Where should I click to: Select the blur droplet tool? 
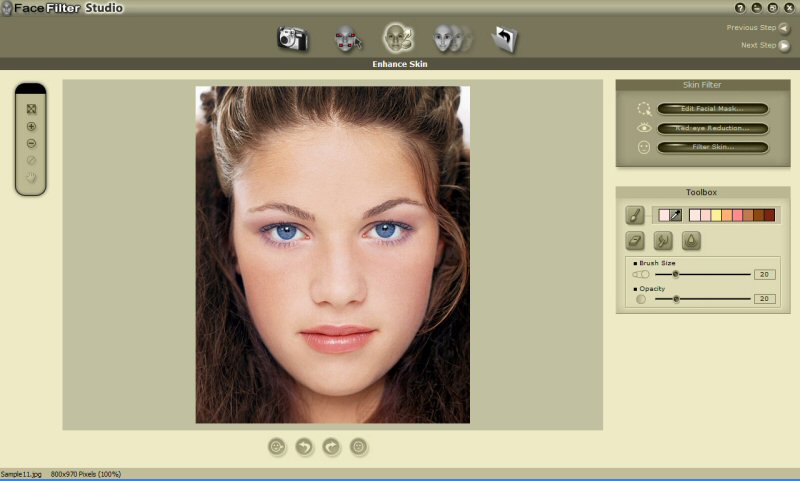coord(691,240)
